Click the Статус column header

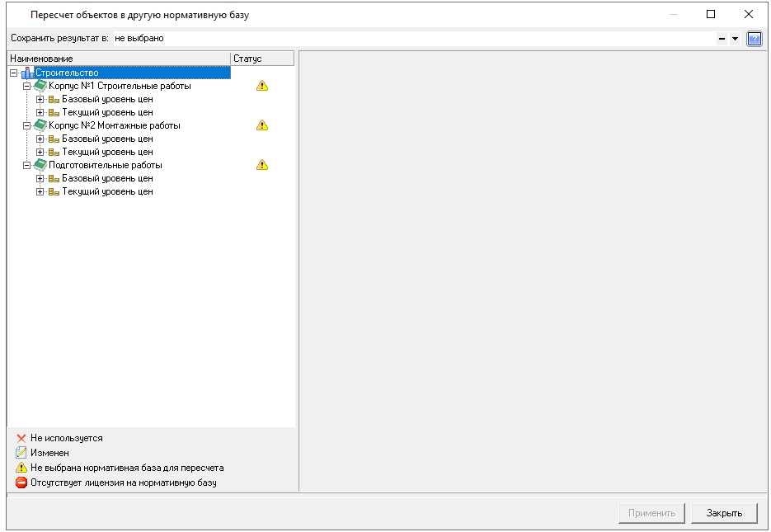click(261, 59)
